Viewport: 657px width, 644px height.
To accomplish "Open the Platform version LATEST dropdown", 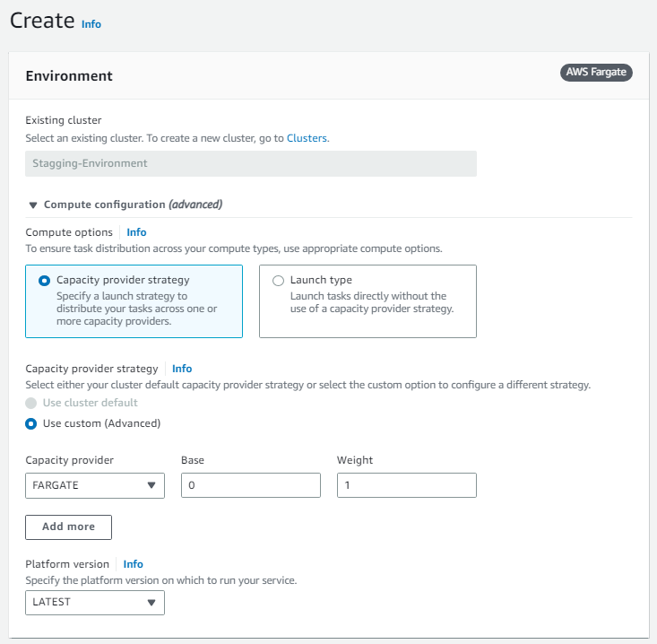I will 95,603.
